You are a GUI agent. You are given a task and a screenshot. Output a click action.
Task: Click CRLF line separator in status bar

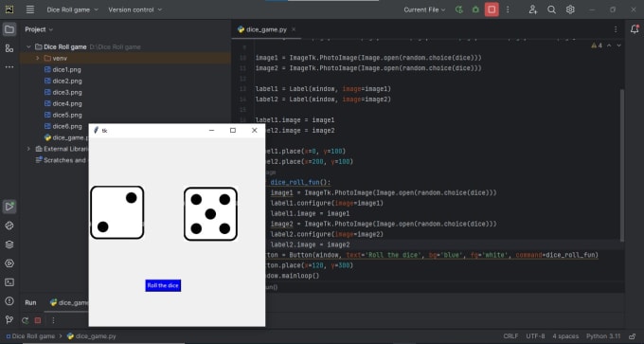click(510, 336)
